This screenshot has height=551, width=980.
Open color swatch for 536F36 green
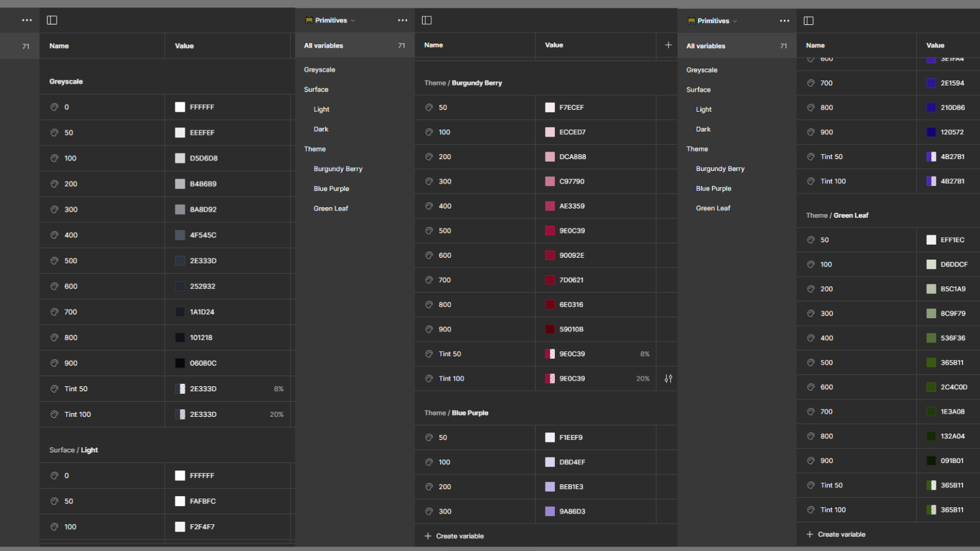931,338
